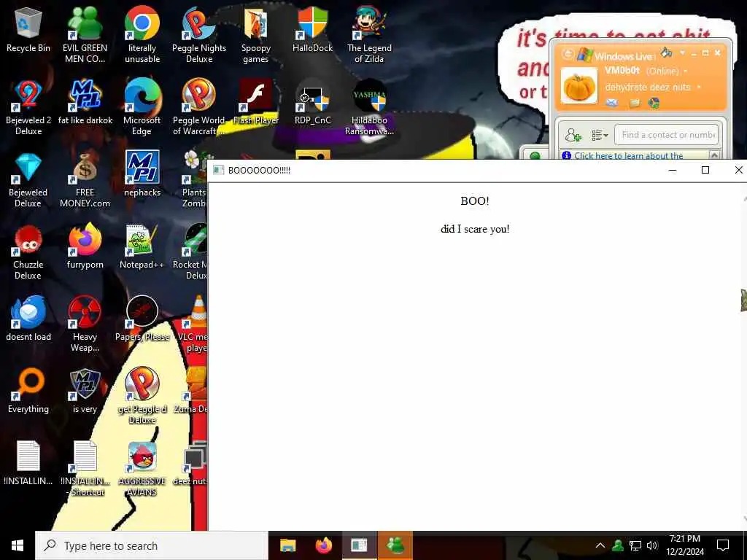Click the 'did I scare you!' text
The height and width of the screenshot is (560, 747).
tap(475, 229)
